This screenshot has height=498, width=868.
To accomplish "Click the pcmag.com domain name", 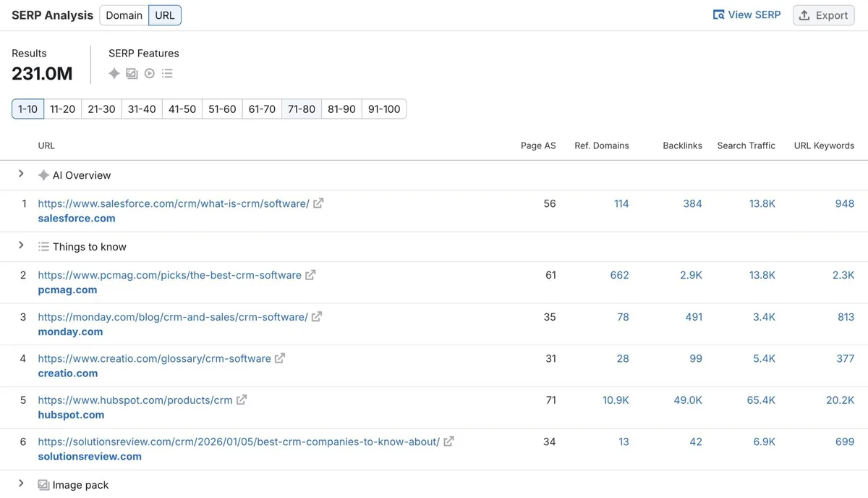I will pos(67,290).
